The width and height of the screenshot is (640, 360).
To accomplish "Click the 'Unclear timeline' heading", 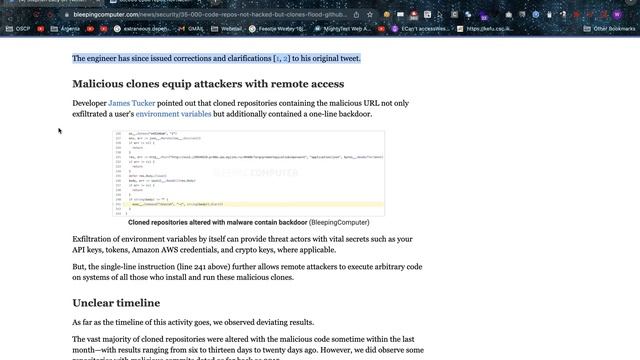I will (x=116, y=303).
